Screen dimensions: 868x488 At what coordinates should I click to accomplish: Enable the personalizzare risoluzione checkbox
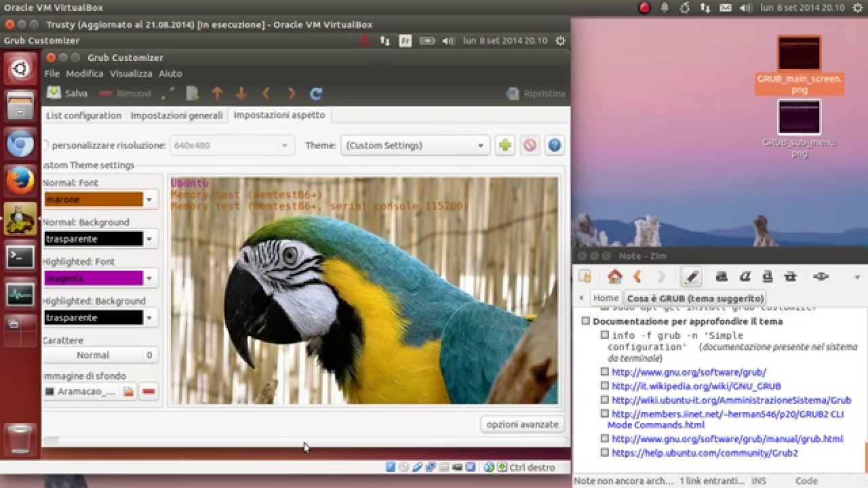[x=45, y=145]
